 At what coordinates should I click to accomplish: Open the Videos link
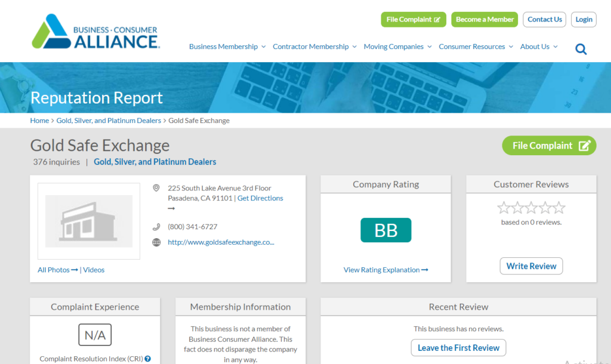(x=94, y=270)
